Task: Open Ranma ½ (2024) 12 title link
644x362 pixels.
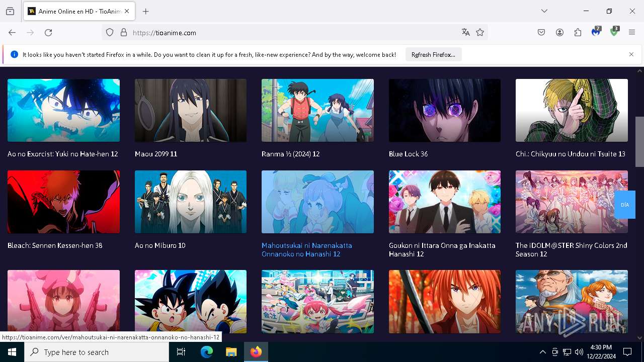Action: pos(291,154)
